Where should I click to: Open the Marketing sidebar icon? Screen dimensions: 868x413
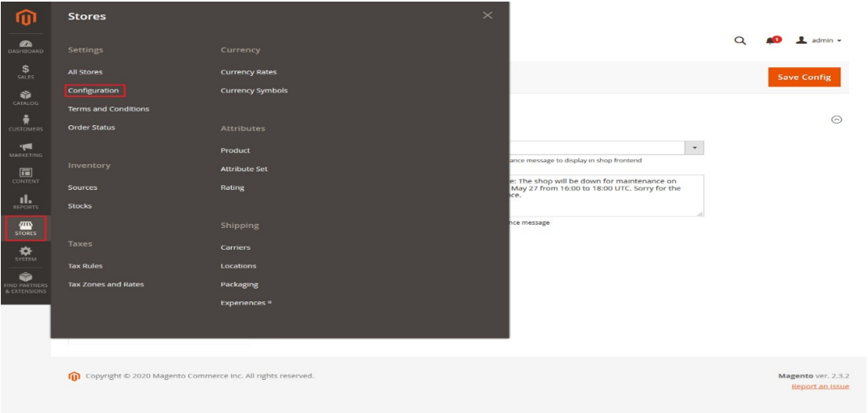coord(26,150)
